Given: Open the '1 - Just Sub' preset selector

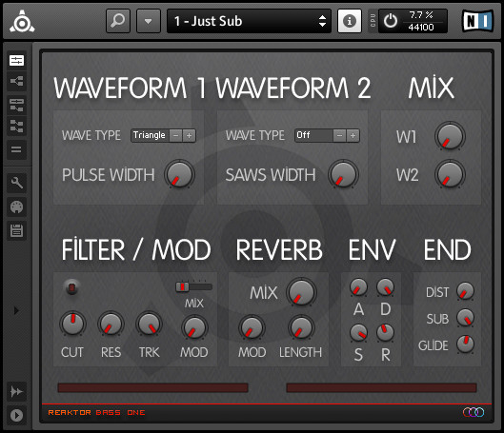Looking at the screenshot, I should (249, 21).
